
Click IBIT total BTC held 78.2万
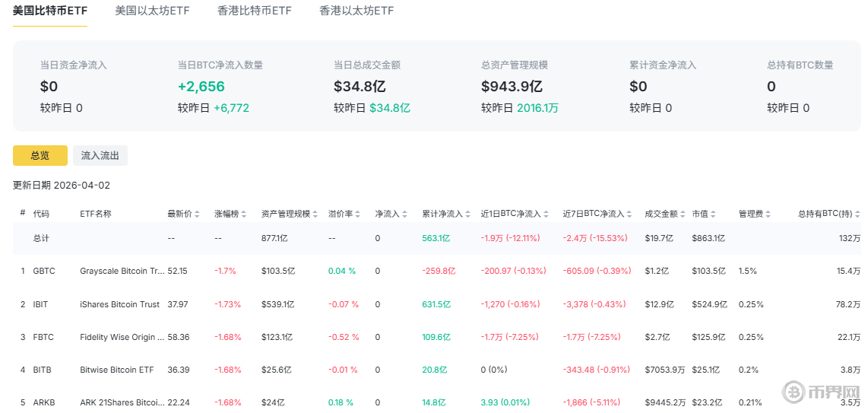(848, 304)
